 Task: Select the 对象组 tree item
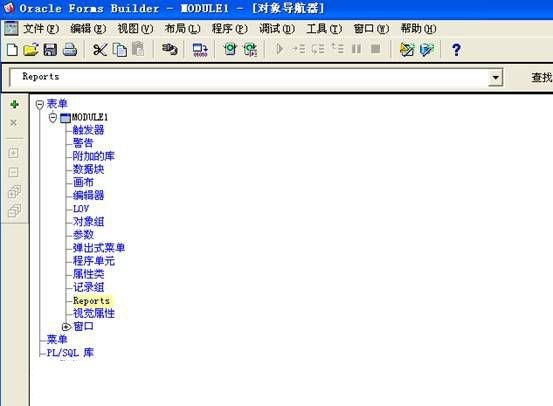tap(89, 222)
